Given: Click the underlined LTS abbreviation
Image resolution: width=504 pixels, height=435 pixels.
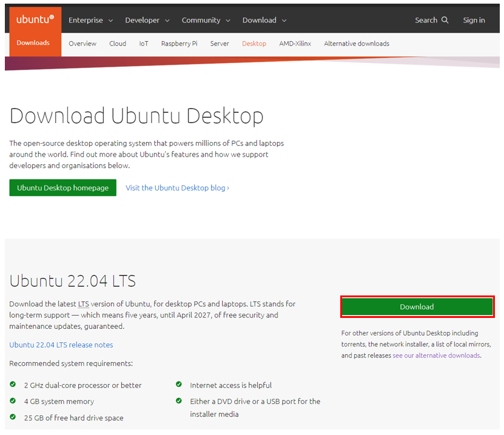Looking at the screenshot, I should point(83,304).
